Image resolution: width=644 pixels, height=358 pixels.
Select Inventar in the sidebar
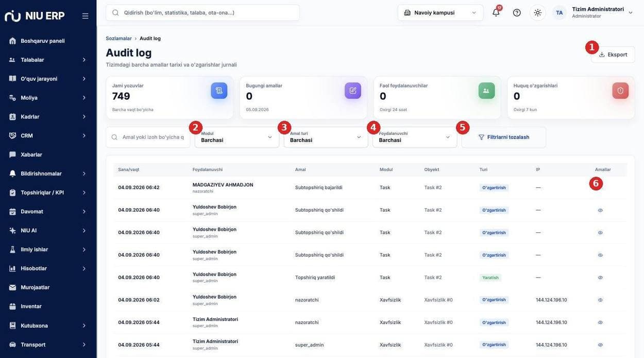[x=48, y=306]
